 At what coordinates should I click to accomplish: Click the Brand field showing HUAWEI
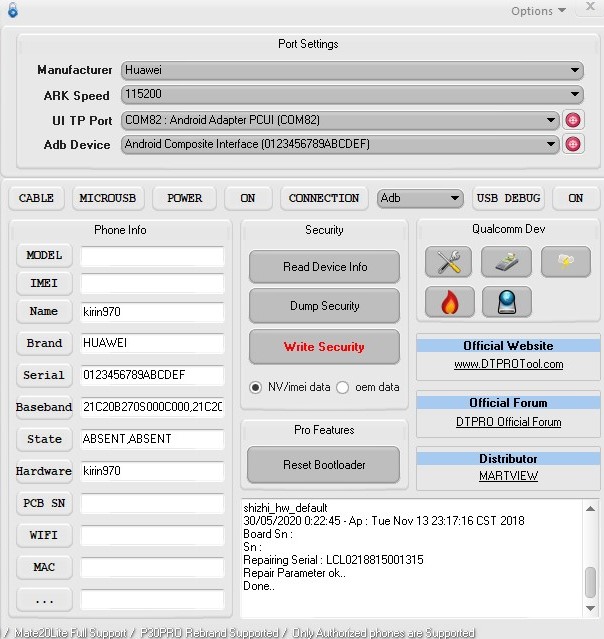152,344
